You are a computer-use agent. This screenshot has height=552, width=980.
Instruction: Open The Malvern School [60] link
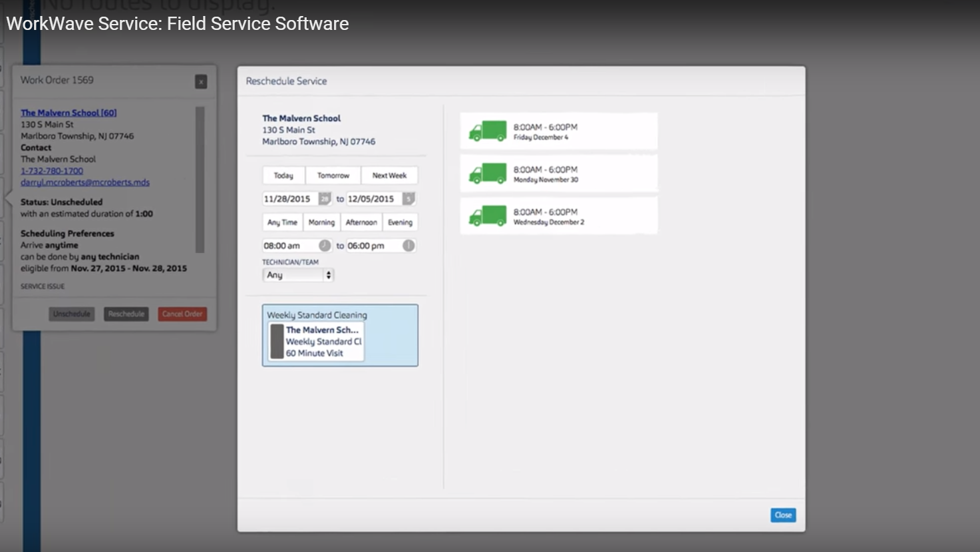pos(69,113)
